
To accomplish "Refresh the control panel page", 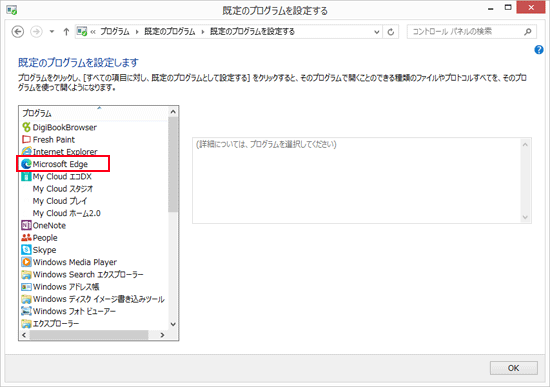I will (x=390, y=32).
